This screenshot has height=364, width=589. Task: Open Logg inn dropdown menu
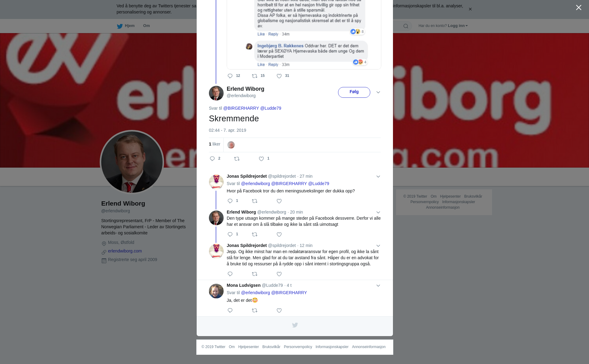point(457,26)
